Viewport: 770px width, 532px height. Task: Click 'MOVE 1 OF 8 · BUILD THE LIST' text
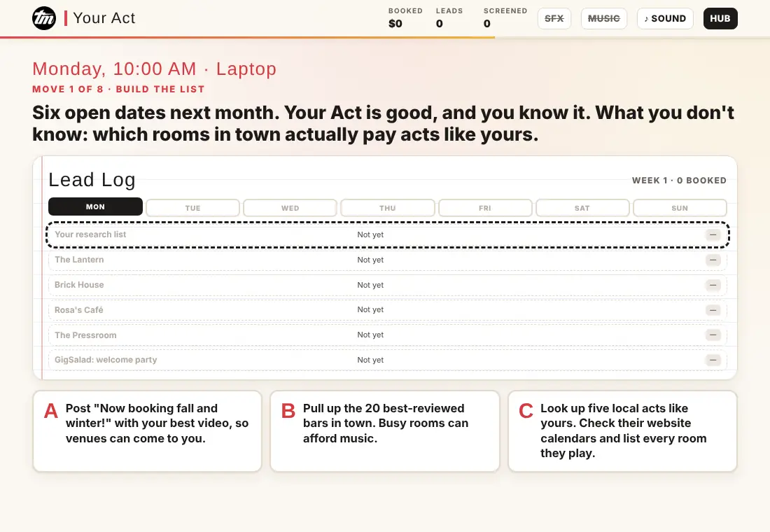tap(118, 89)
